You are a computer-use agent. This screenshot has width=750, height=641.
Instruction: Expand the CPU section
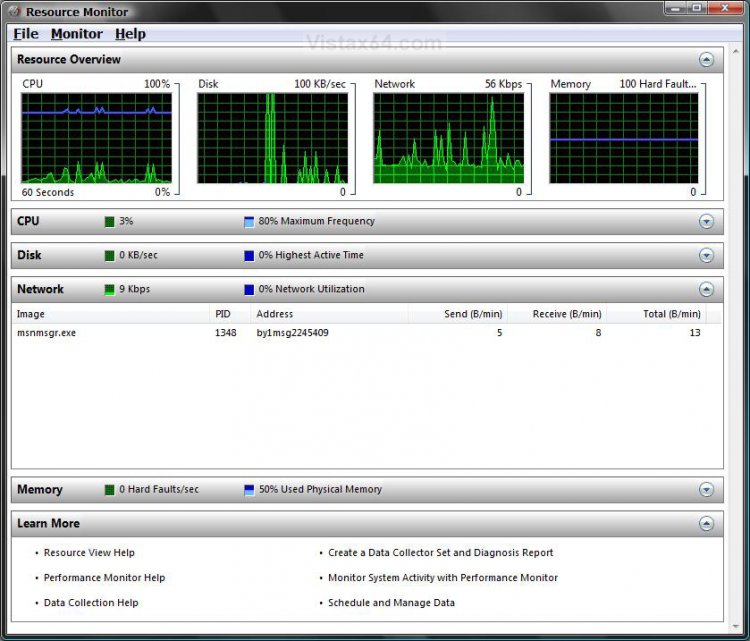(x=706, y=222)
